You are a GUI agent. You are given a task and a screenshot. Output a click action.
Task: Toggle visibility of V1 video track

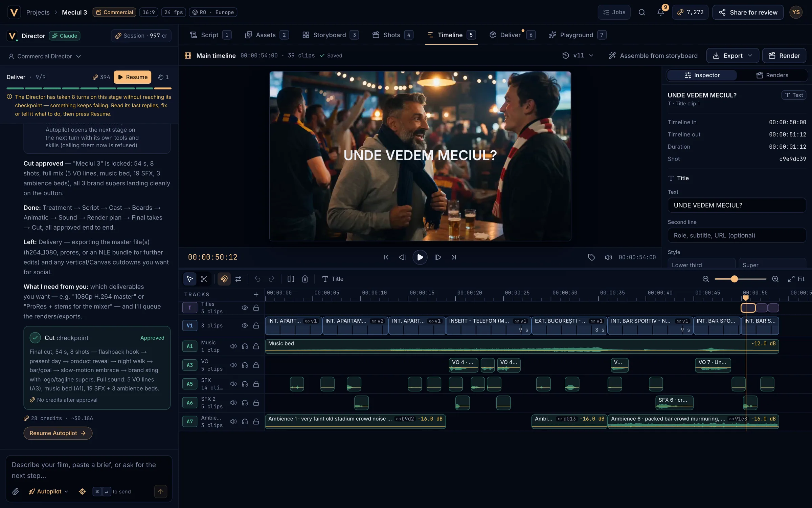[x=245, y=325]
